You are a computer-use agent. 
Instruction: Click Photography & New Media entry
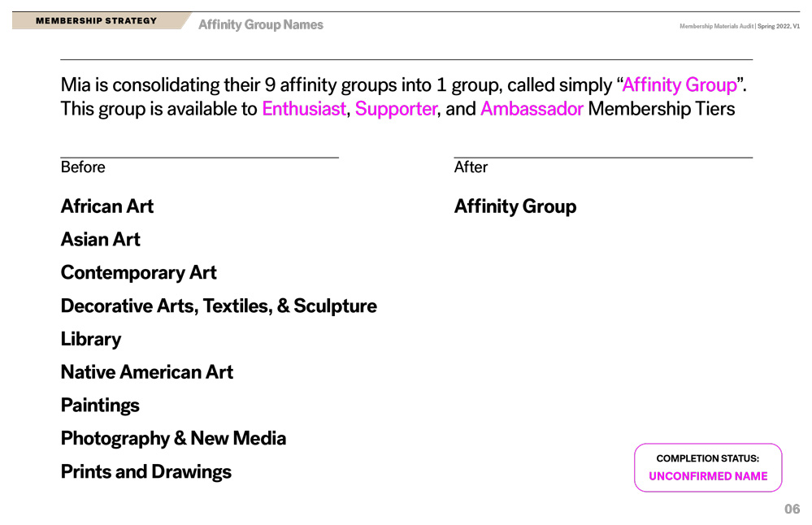173,439
